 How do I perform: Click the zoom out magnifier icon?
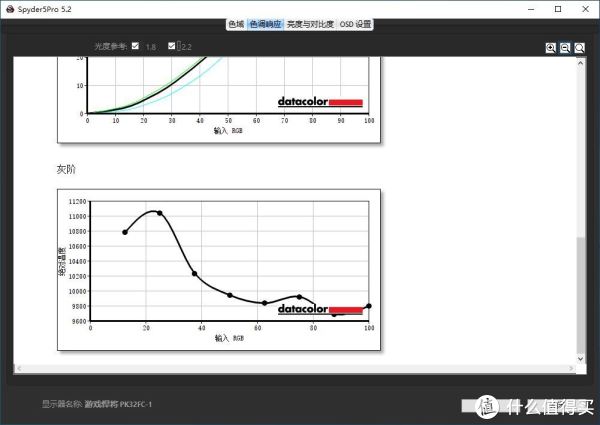(565, 47)
